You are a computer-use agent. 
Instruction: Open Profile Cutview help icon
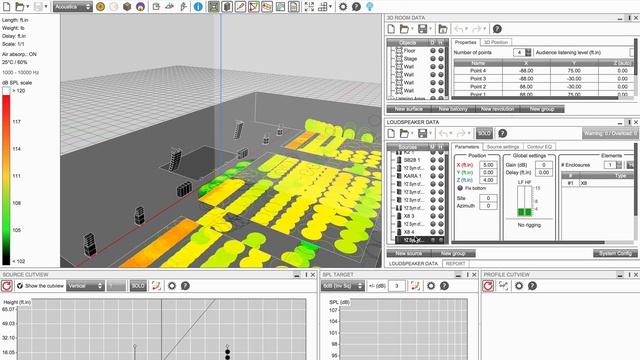(x=532, y=286)
